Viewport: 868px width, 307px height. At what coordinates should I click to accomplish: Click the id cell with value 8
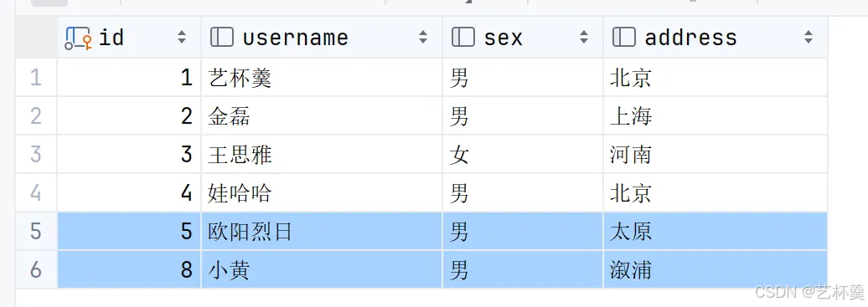tap(129, 270)
